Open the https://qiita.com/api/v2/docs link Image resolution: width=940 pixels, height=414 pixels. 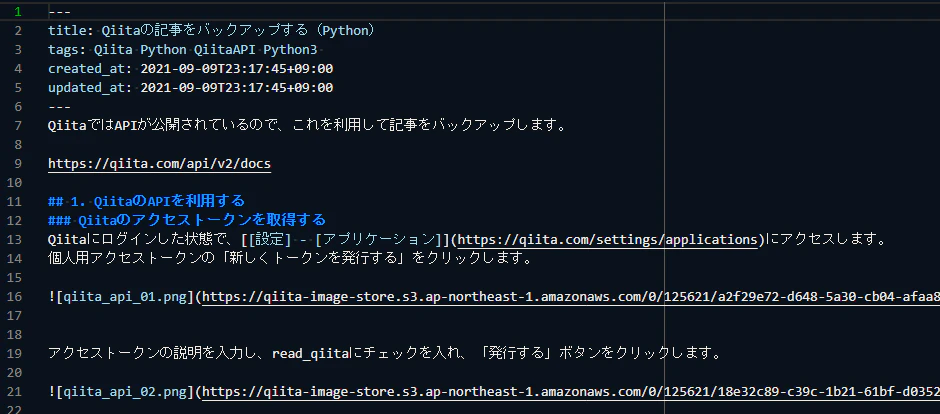pos(159,164)
